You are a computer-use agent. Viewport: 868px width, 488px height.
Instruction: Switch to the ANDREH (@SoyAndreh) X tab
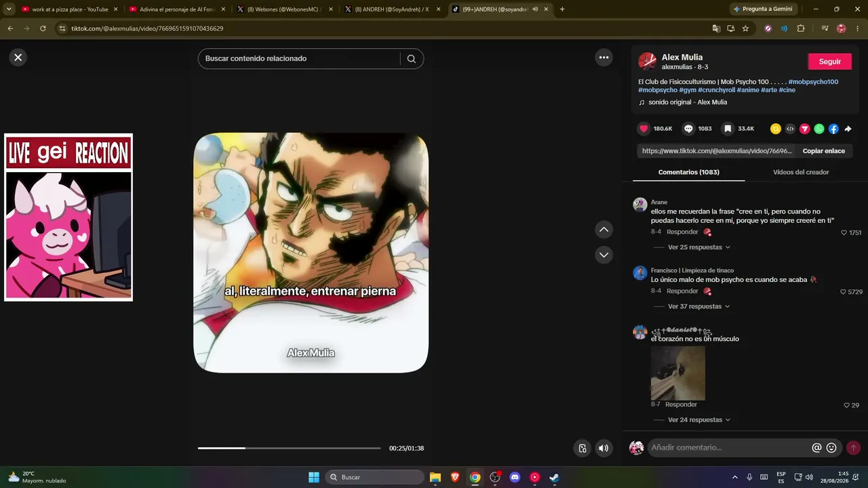pos(393,9)
